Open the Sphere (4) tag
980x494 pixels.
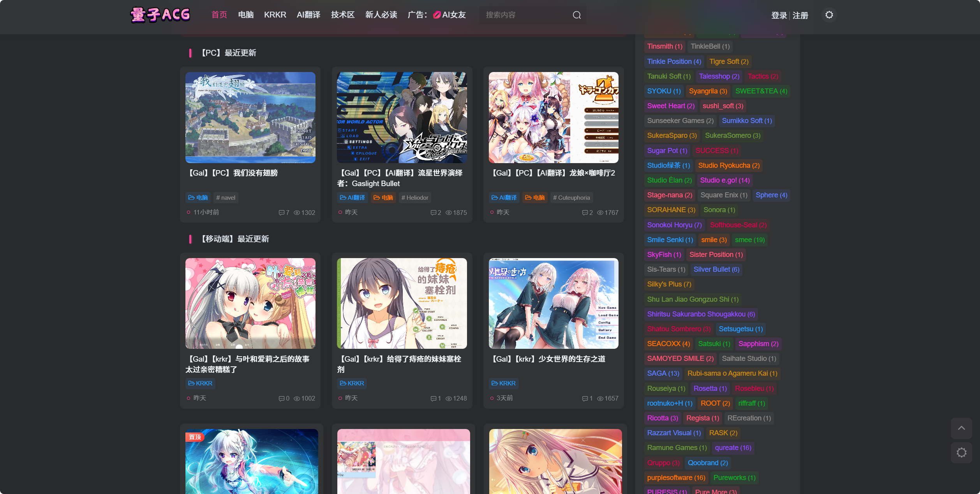point(771,195)
